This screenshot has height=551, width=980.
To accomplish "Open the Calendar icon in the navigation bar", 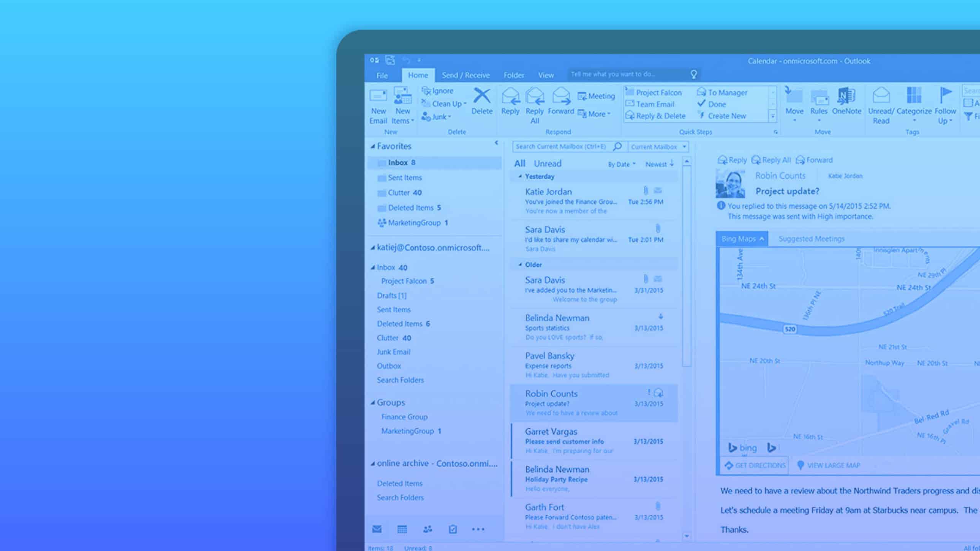I will click(402, 529).
